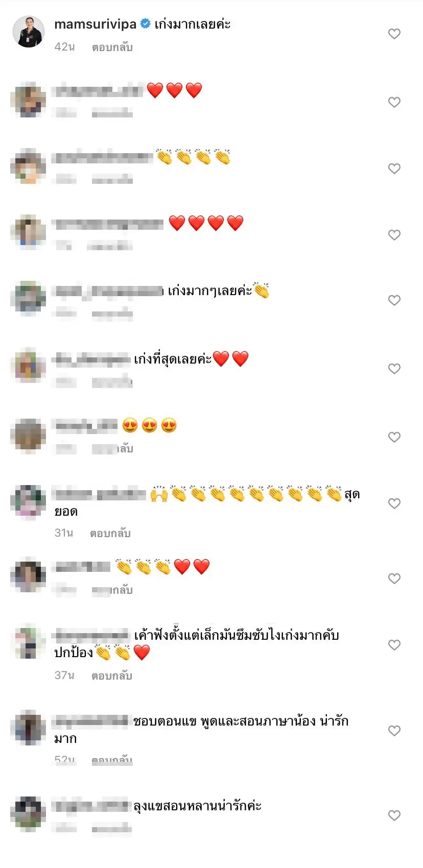Viewport: 423px width, 868px height.
Task: Like the comment with four red hearts
Action: coord(394,235)
